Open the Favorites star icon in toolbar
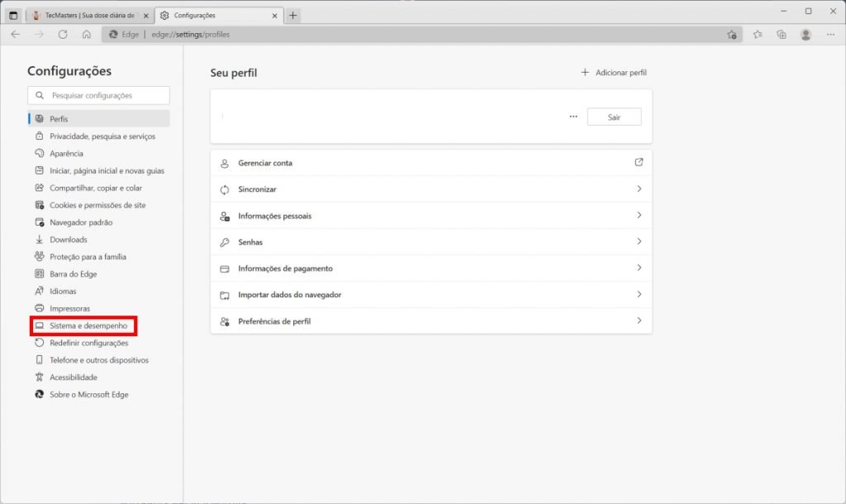The width and height of the screenshot is (846, 504). [x=758, y=35]
